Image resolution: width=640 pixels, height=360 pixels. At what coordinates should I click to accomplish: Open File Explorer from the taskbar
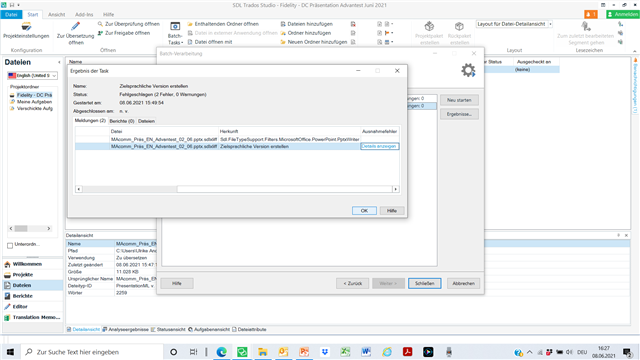click(263, 352)
